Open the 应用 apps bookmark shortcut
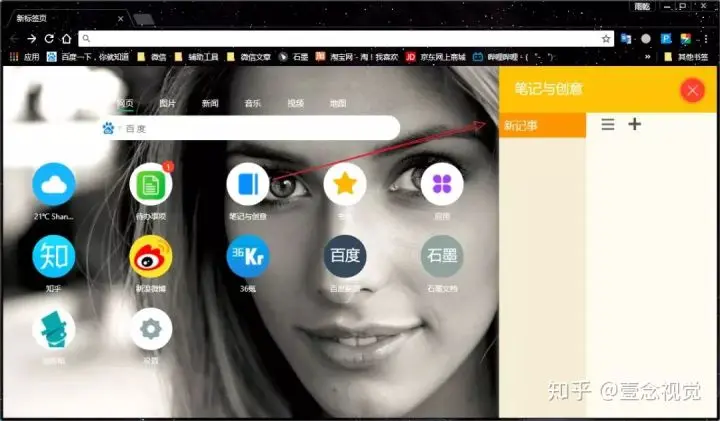The height and width of the screenshot is (421, 720). pyautogui.click(x=25, y=57)
